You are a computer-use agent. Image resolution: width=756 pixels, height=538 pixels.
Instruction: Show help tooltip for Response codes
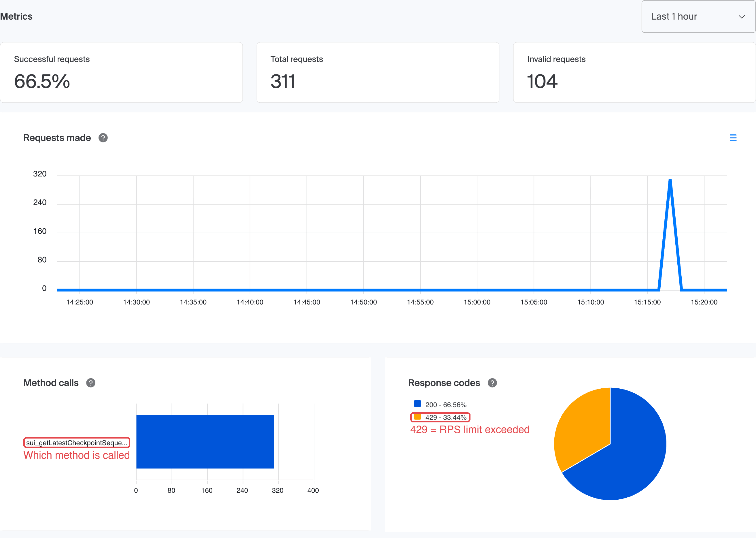click(x=492, y=383)
